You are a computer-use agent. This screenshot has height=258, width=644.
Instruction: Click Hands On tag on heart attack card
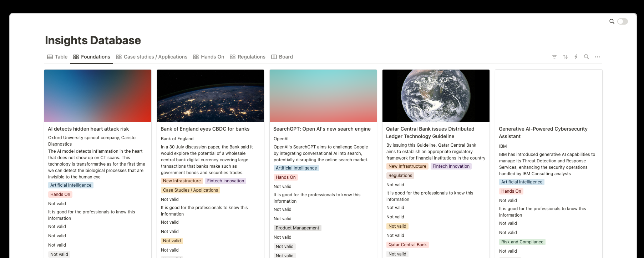pos(60,194)
